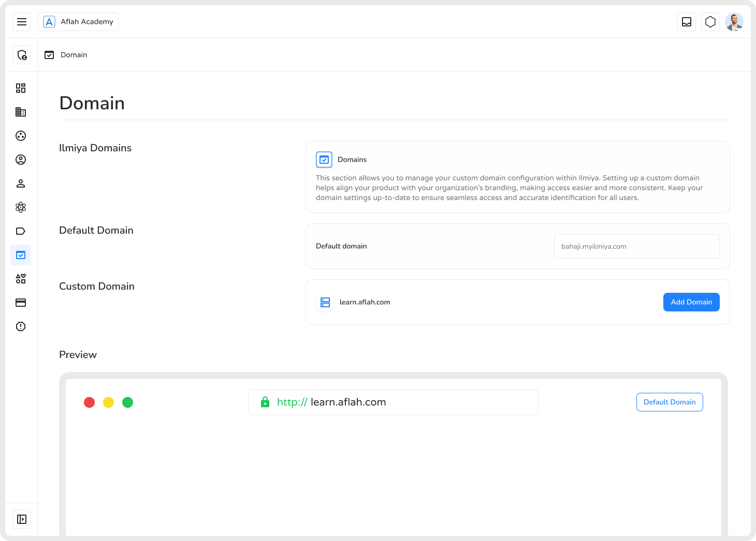Image resolution: width=756 pixels, height=541 pixels.
Task: Open the alert exclamation sidebar icon
Action: click(21, 326)
